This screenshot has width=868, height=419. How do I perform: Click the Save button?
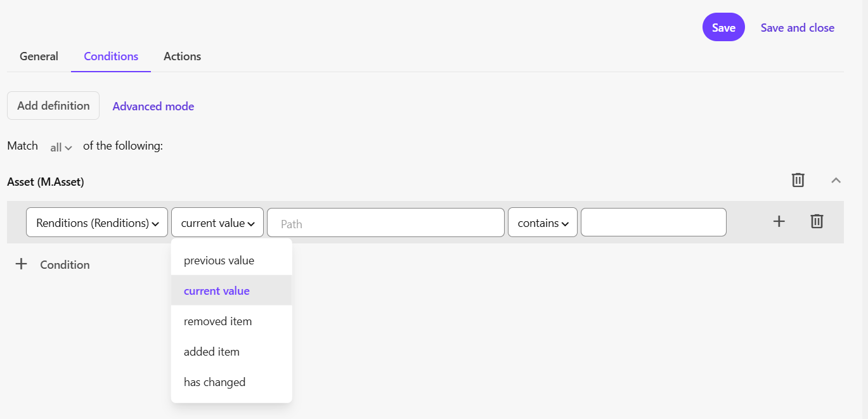coord(723,27)
